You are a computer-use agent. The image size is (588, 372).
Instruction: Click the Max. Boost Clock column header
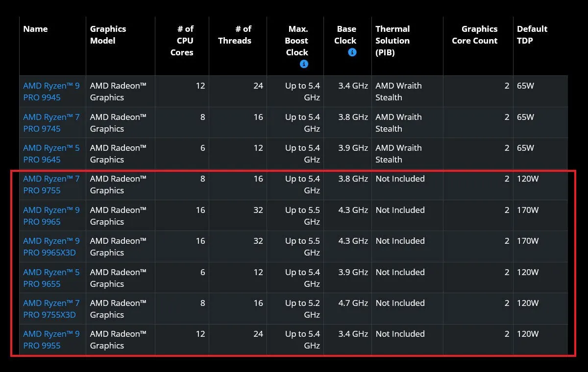point(296,41)
